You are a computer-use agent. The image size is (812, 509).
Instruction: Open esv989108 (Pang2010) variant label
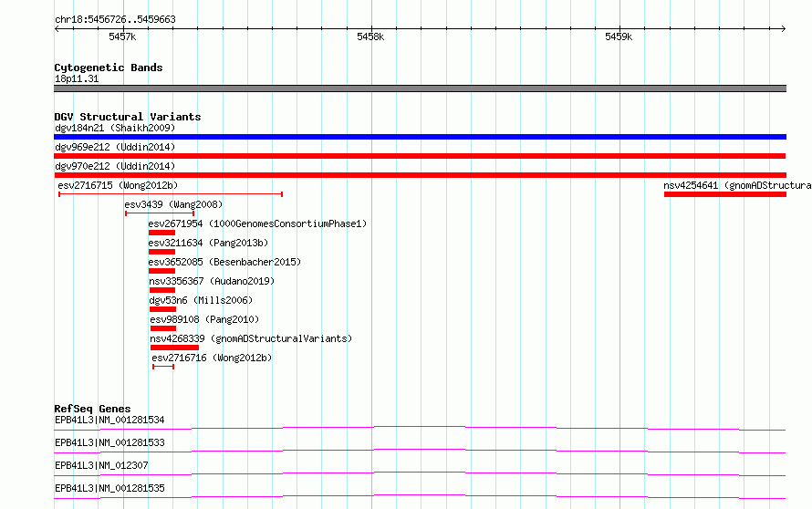click(204, 319)
